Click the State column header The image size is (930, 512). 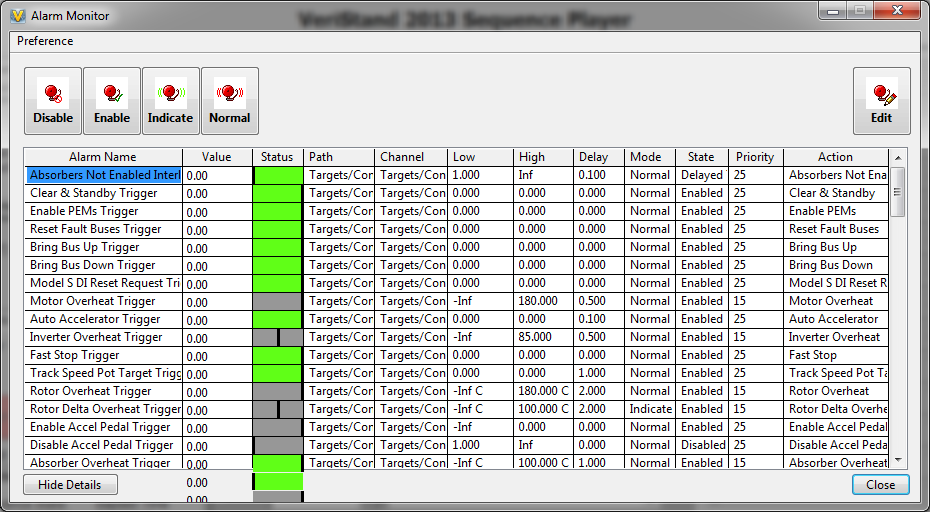pyautogui.click(x=701, y=157)
